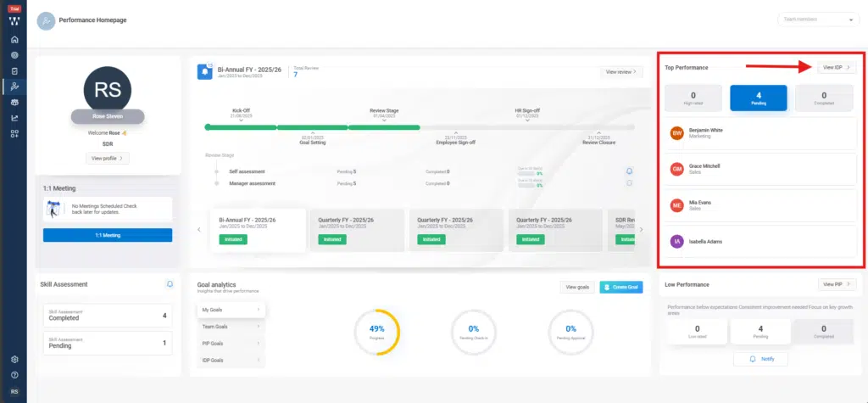Select the Completed tab in Low Performance

tap(824, 332)
